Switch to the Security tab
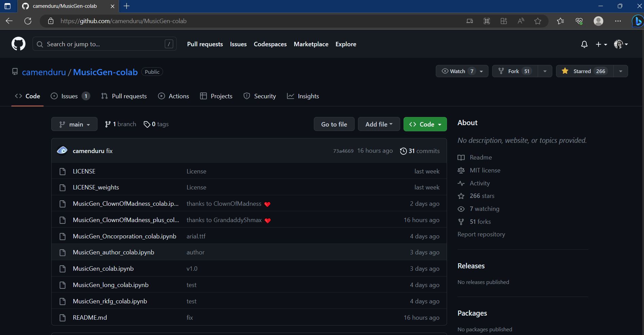Image resolution: width=644 pixels, height=335 pixels. (260, 96)
